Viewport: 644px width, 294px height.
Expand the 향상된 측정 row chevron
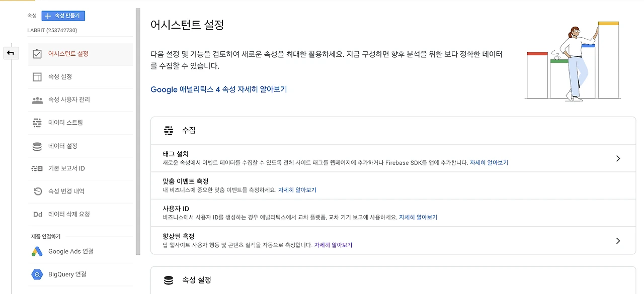pos(618,241)
